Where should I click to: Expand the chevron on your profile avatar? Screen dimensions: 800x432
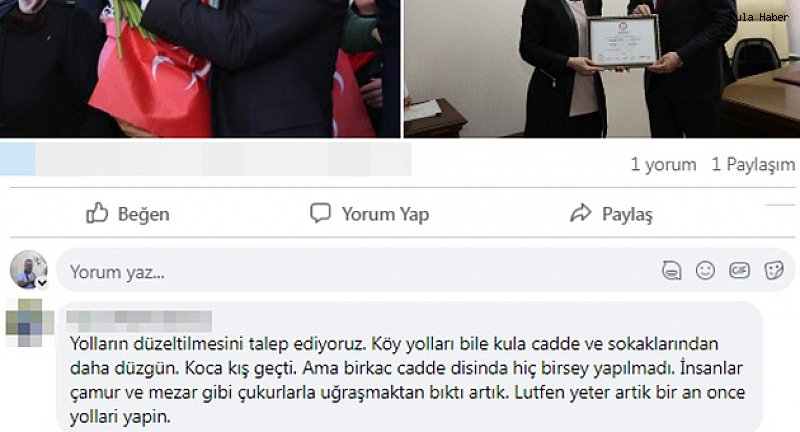pyautogui.click(x=42, y=283)
